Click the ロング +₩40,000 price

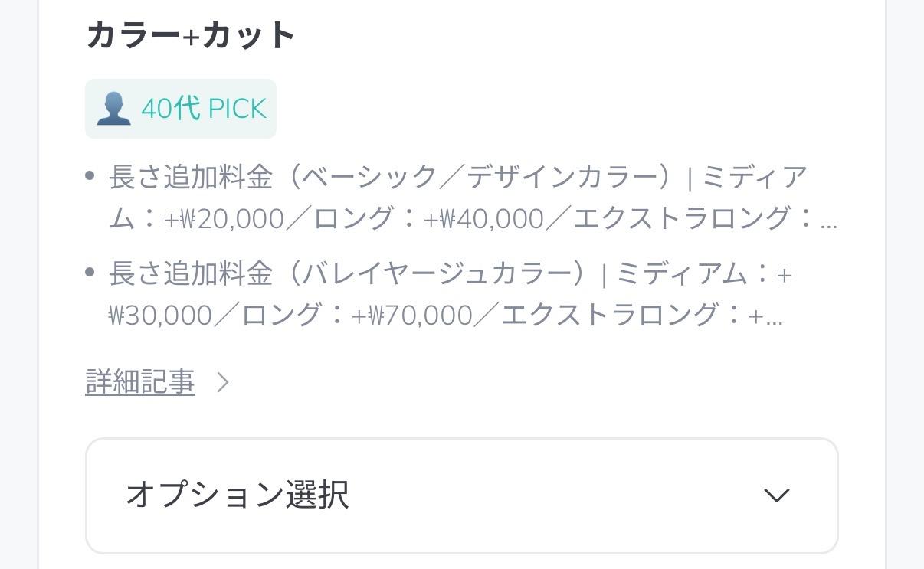pos(483,219)
